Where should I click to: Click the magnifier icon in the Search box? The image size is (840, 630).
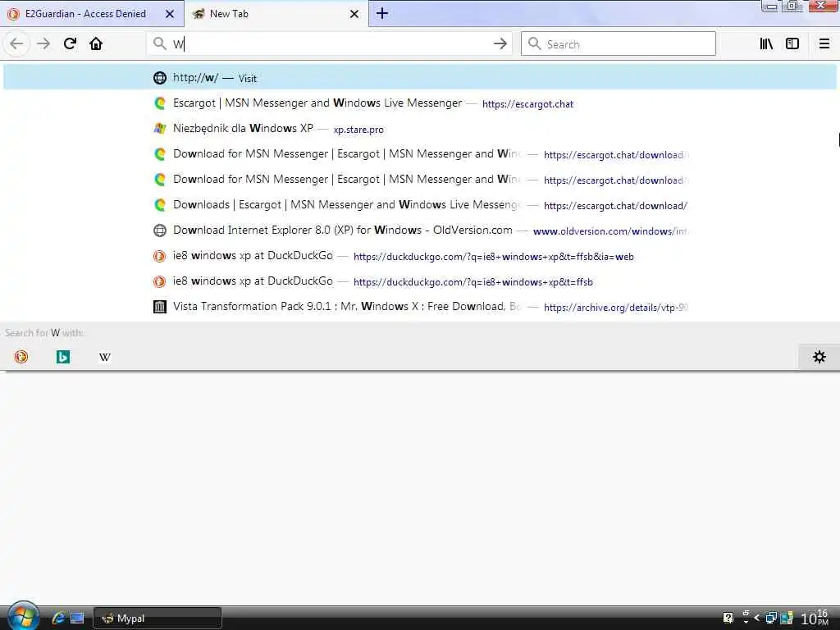[x=534, y=43]
